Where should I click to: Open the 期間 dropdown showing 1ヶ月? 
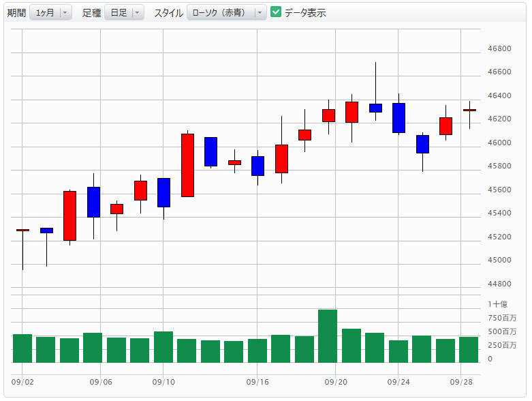tap(45, 13)
